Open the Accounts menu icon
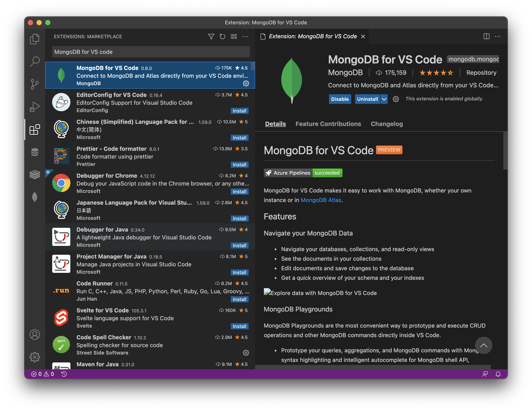The width and height of the screenshot is (532, 411). pyautogui.click(x=35, y=335)
